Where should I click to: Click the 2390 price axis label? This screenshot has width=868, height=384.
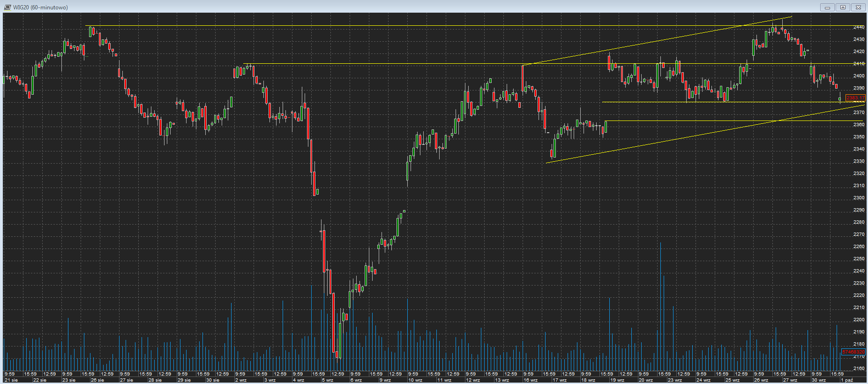pos(859,88)
